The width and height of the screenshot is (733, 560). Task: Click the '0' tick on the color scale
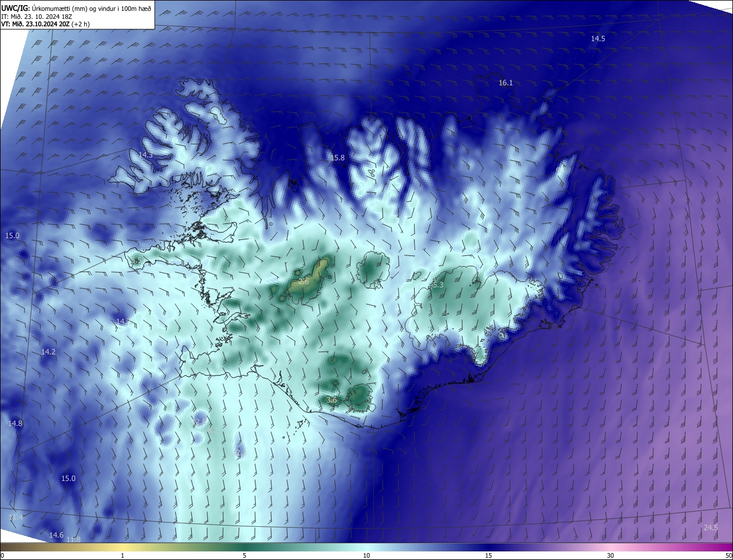tap(2, 556)
